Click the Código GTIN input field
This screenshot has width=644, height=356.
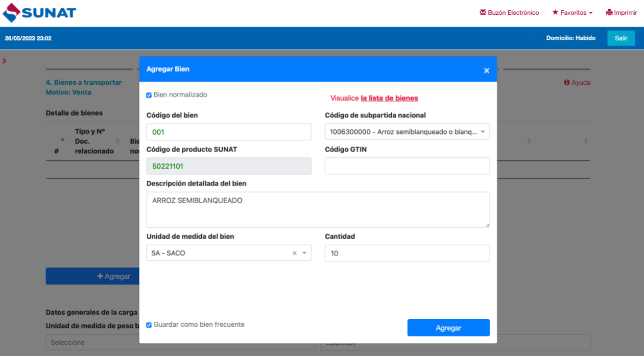tap(407, 166)
